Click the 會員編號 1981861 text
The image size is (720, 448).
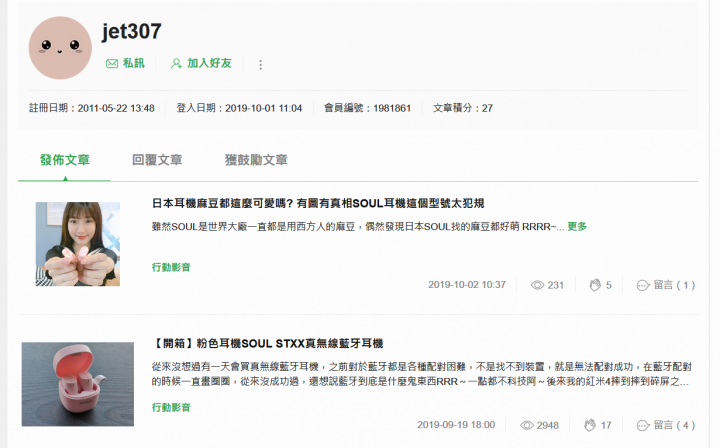pos(367,108)
